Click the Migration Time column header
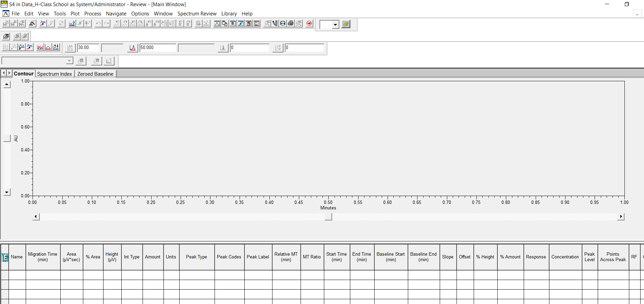 coord(43,257)
